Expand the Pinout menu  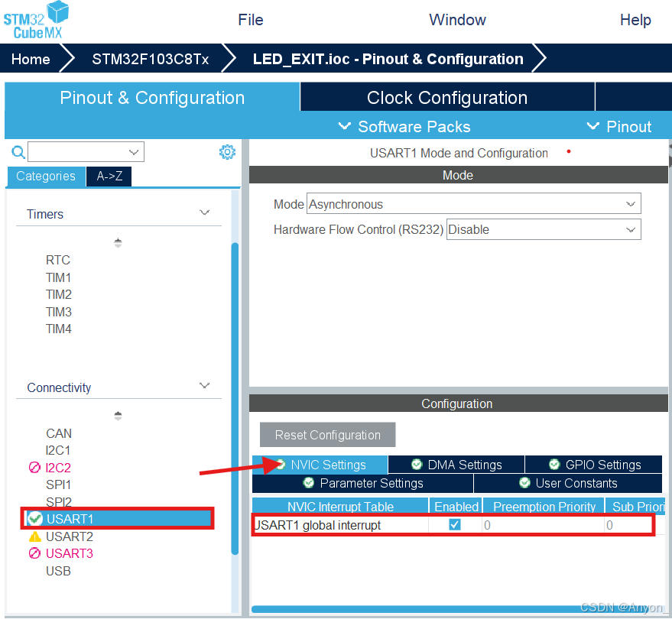click(618, 127)
